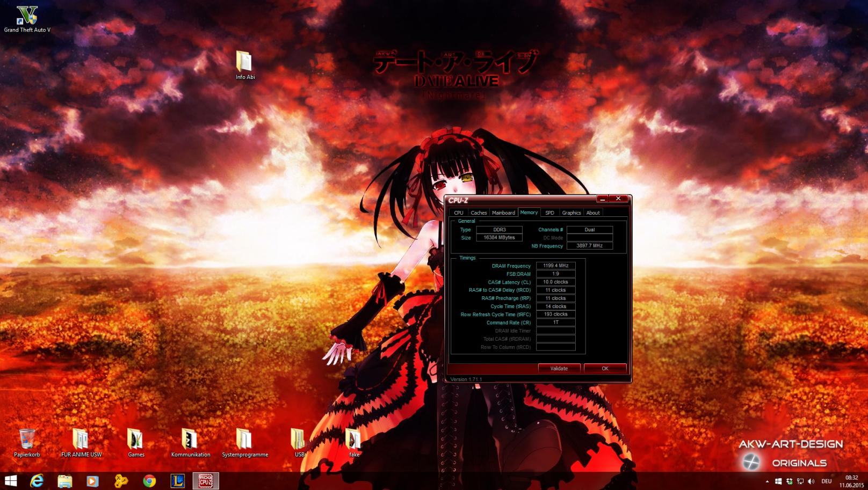Click the 1199.4 MHz DRAM Frequency value
This screenshot has width=868, height=490.
555,266
